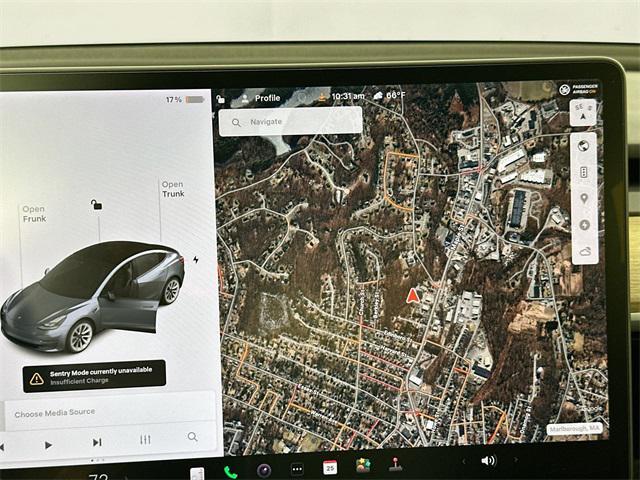Tap the lock icon in the status bar
The image size is (640, 480).
[220, 99]
